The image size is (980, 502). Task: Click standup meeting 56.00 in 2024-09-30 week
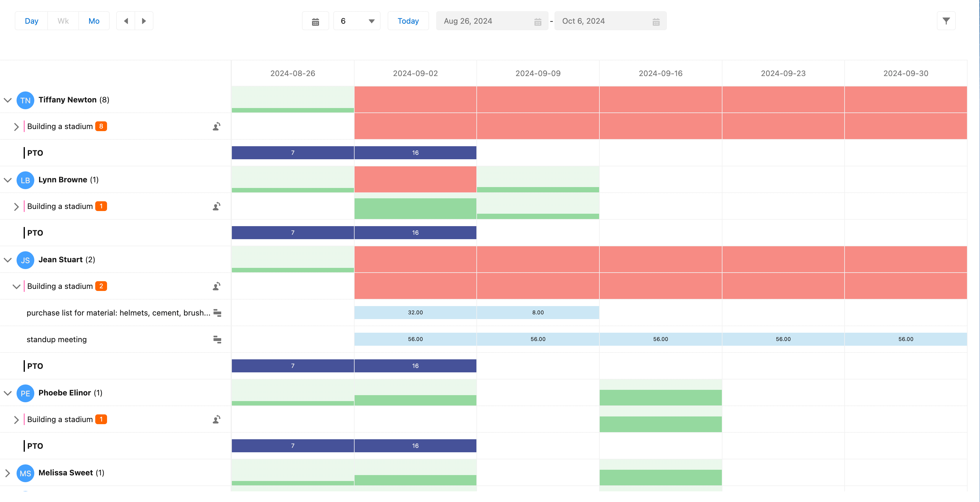click(906, 340)
